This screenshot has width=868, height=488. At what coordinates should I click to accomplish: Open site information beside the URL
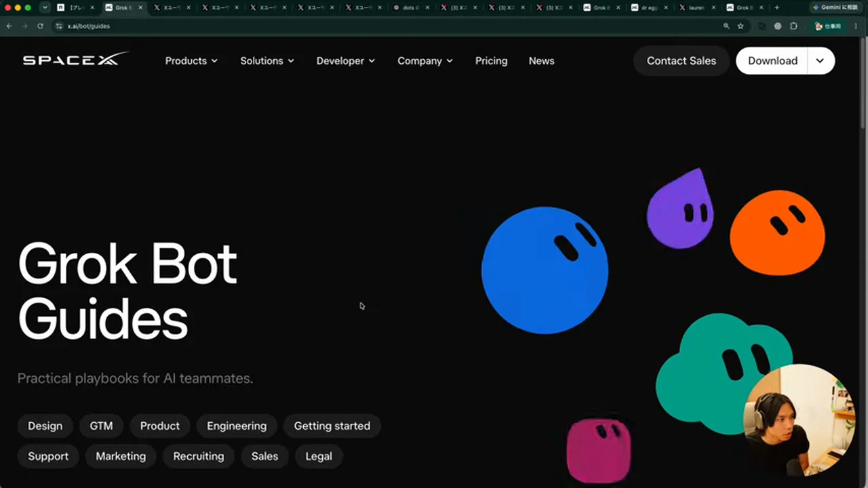59,26
